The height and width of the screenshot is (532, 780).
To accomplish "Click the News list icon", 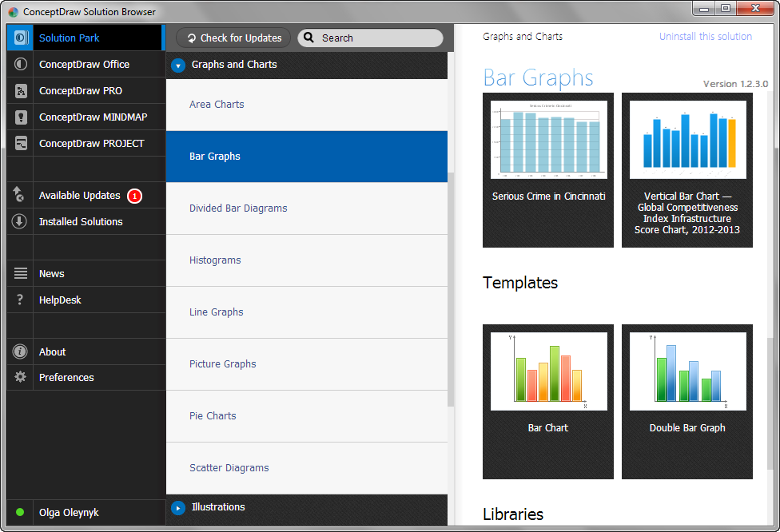I will pos(21,273).
